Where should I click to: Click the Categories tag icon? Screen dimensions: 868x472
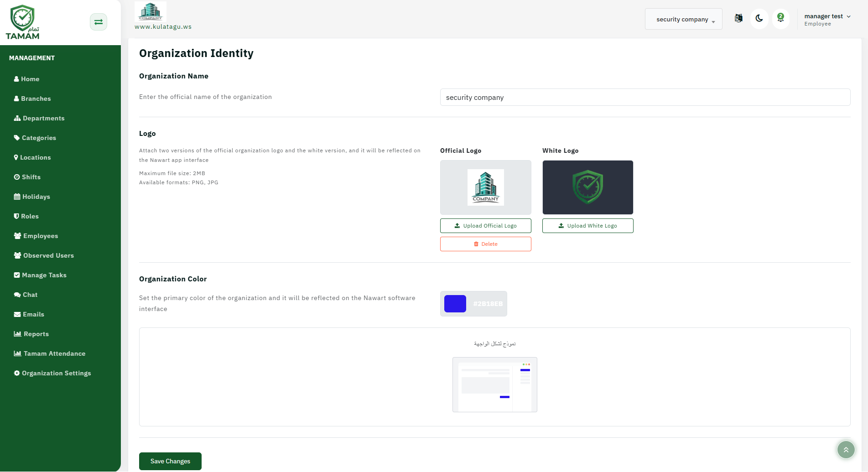click(x=17, y=138)
